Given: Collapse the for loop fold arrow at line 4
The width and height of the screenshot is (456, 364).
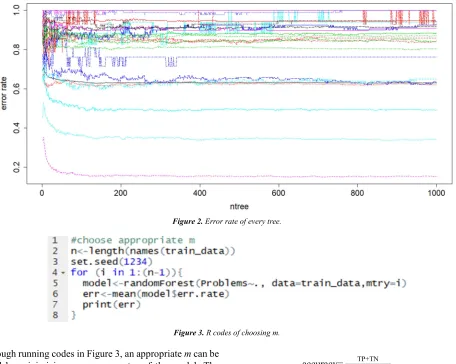Looking at the screenshot, I should [63, 273].
